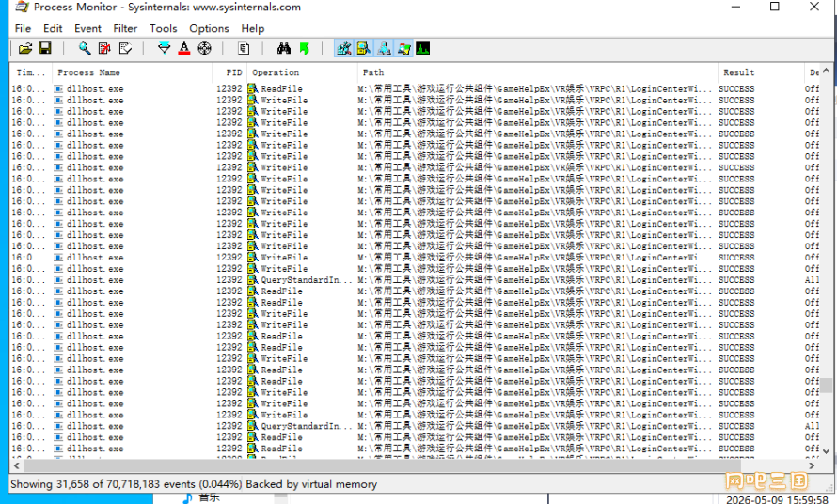Click Include Process From Window crosshair icon

(x=204, y=49)
